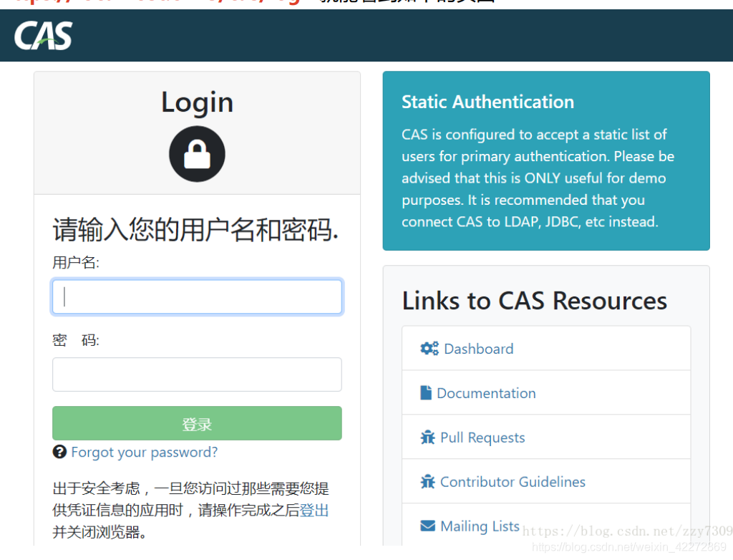This screenshot has height=560, width=733.
Task: Focus the 用户名 username input field
Action: 197,296
